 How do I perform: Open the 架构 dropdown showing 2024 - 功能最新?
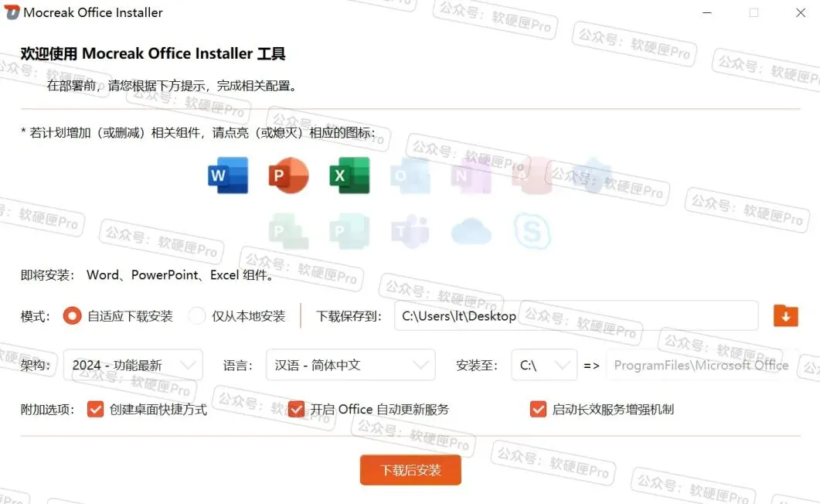tap(133, 365)
